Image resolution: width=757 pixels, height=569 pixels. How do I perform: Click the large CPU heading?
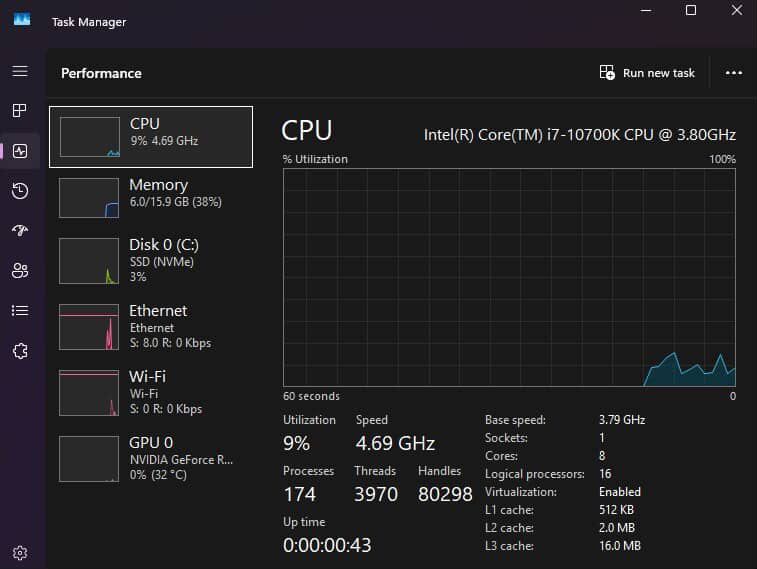307,131
